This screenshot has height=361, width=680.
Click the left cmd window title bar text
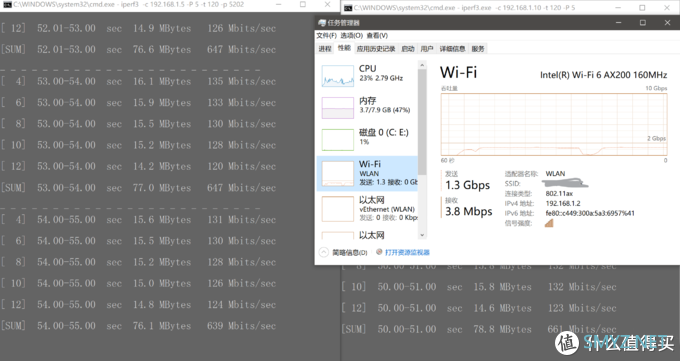pos(129,5)
